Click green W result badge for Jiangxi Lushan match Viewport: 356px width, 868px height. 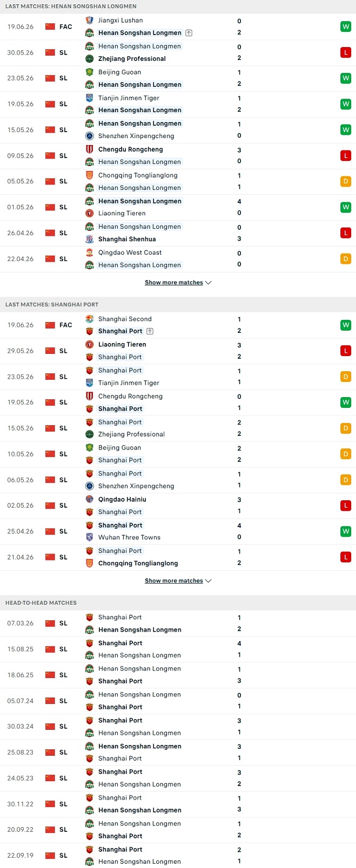coord(346,26)
